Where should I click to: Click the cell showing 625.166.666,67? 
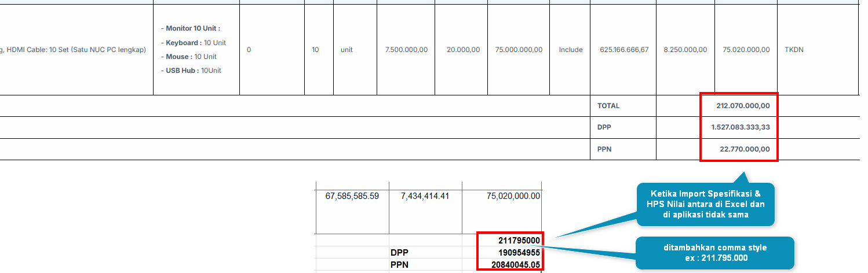click(x=624, y=50)
